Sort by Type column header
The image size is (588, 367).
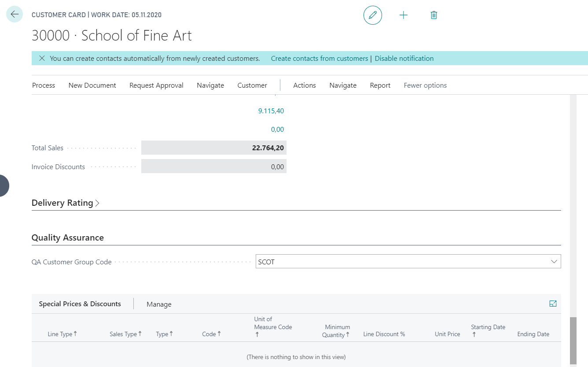coord(164,334)
